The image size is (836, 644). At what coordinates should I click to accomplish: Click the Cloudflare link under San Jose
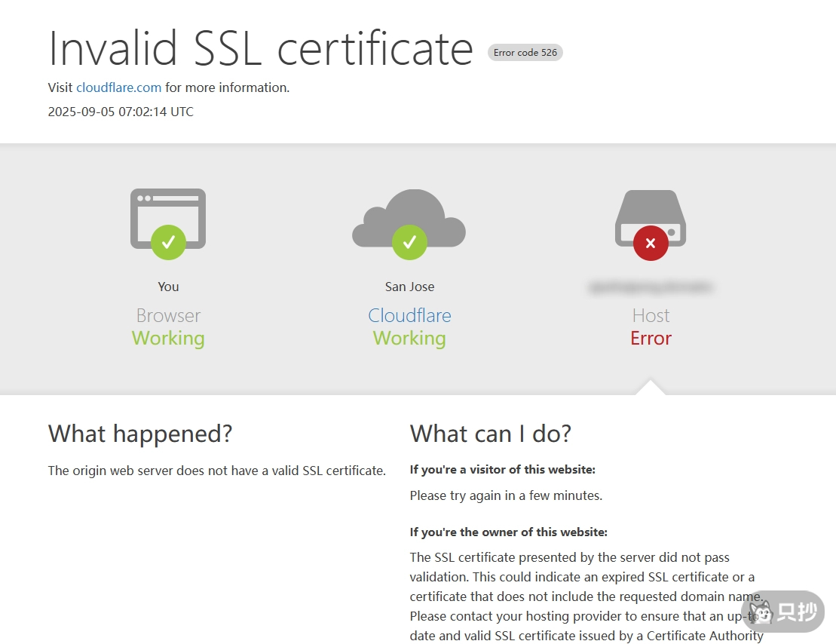[x=409, y=315]
